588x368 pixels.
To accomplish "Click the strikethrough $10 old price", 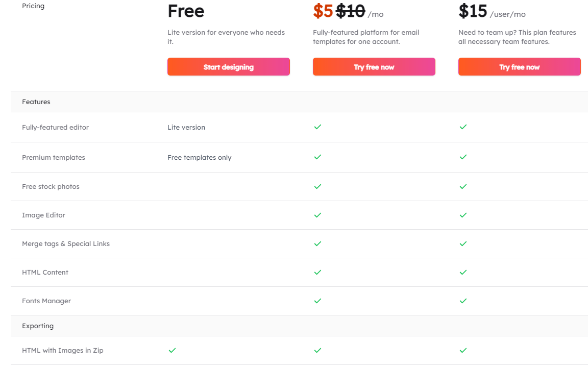I will 349,10.
